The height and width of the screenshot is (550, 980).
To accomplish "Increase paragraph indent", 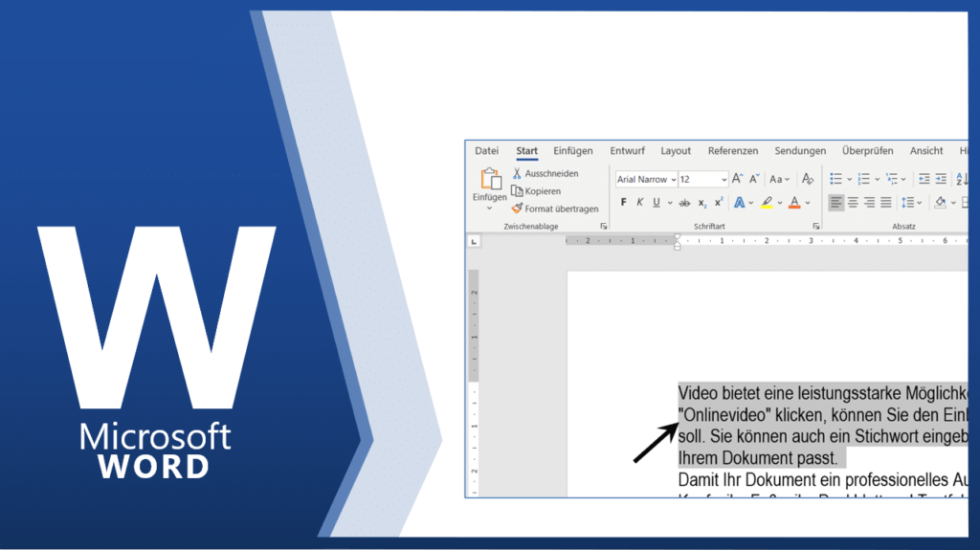I will (941, 179).
